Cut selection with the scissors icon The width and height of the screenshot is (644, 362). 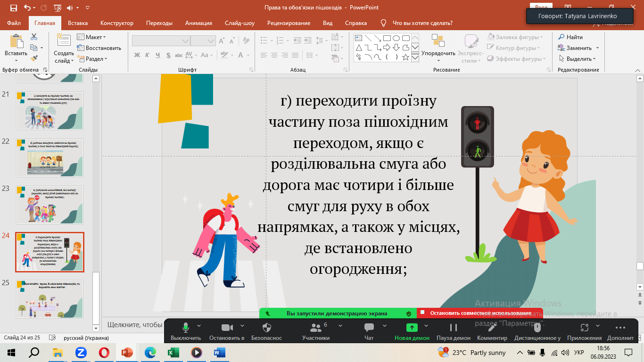point(34,37)
